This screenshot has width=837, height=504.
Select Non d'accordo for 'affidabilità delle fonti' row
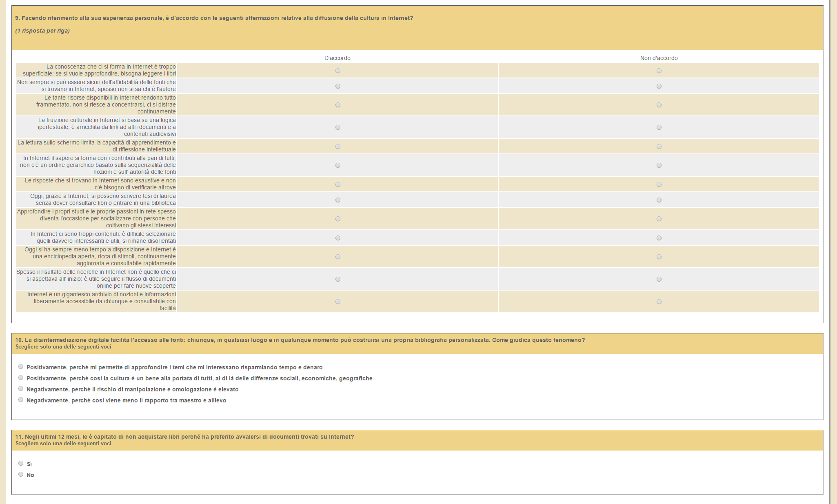pyautogui.click(x=659, y=86)
